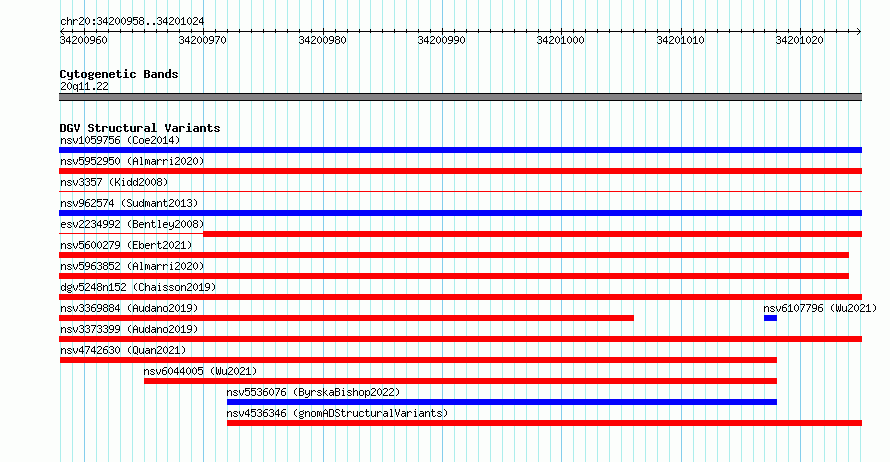This screenshot has height=462, width=890.
Task: Click ruler position 34200970
Action: tap(203, 40)
